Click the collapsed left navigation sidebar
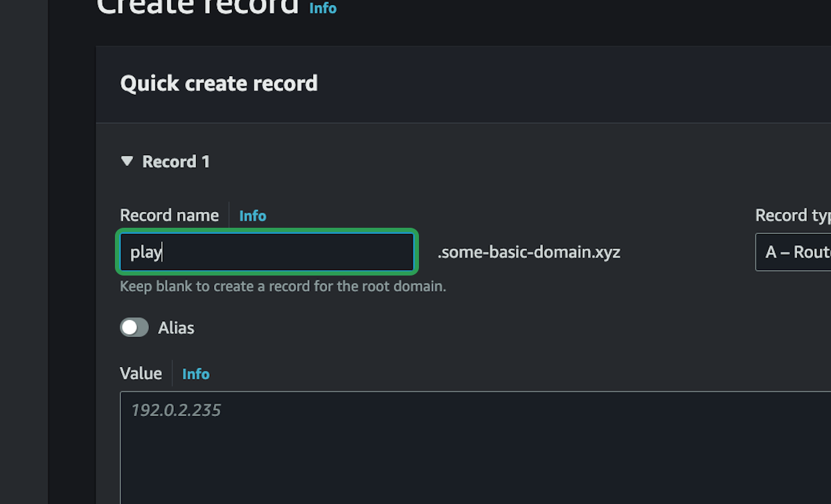The height and width of the screenshot is (504, 831). 24,252
